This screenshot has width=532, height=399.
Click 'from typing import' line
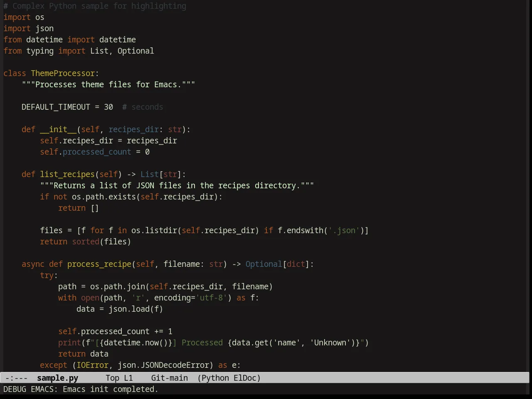coord(79,51)
